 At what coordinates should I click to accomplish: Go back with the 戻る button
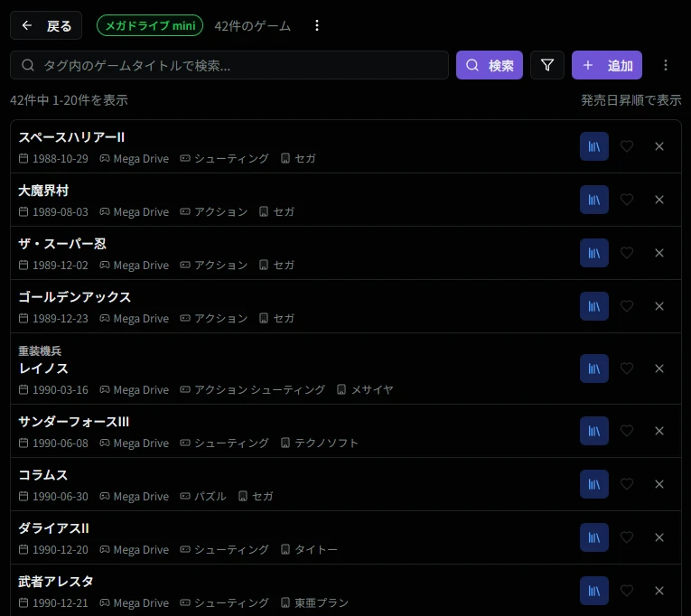coord(46,26)
